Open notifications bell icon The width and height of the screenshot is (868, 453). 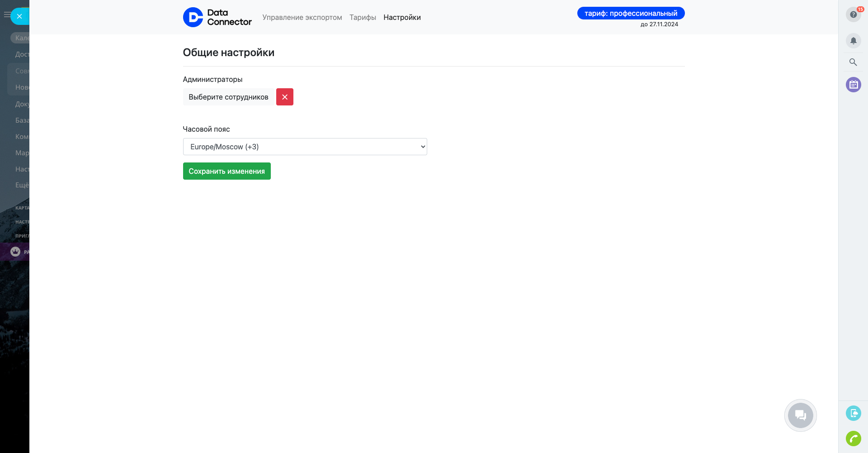tap(853, 41)
